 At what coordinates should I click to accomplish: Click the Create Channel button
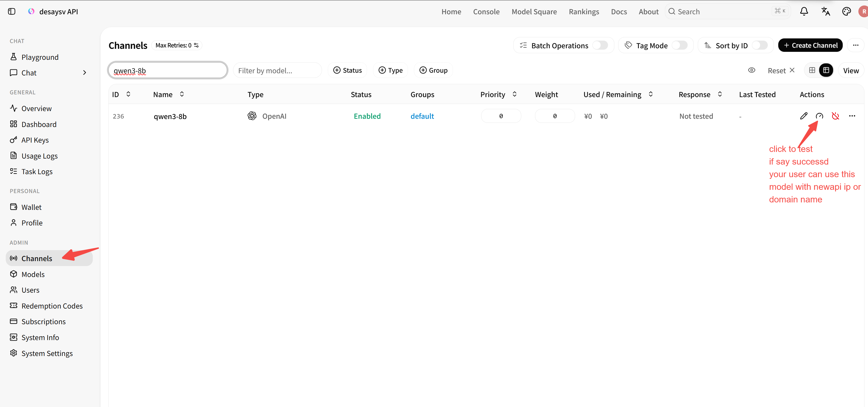[x=810, y=45]
